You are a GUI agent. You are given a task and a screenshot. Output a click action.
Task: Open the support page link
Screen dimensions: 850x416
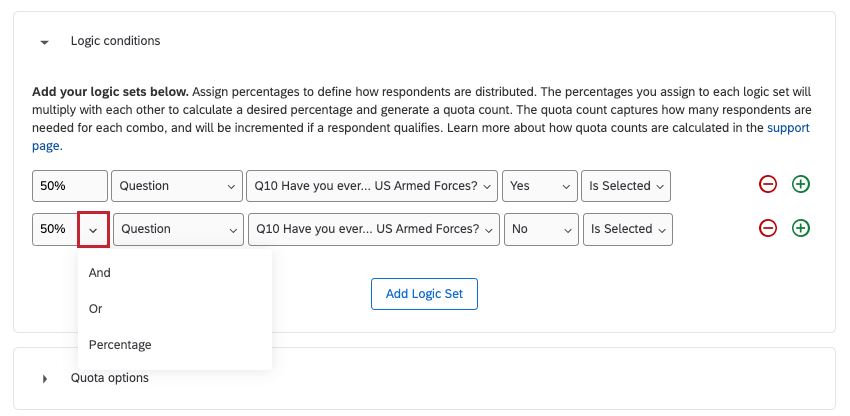[788, 128]
